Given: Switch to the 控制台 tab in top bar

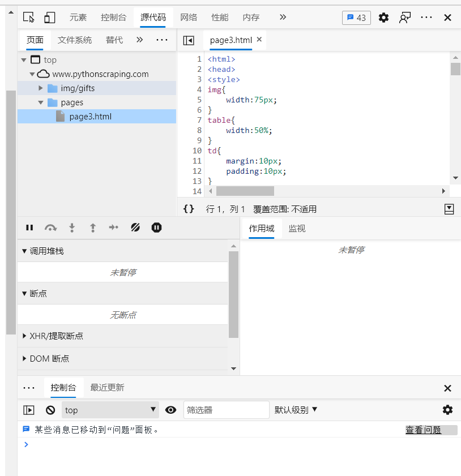Looking at the screenshot, I should [114, 18].
